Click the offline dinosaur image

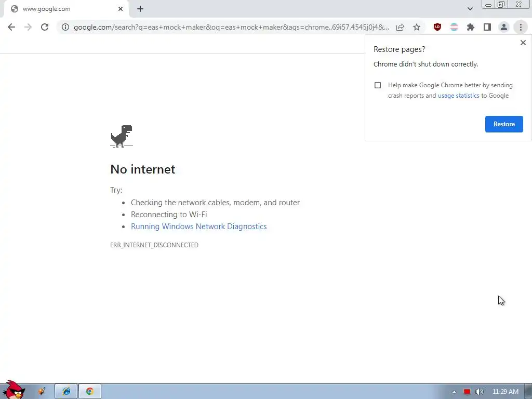click(122, 136)
